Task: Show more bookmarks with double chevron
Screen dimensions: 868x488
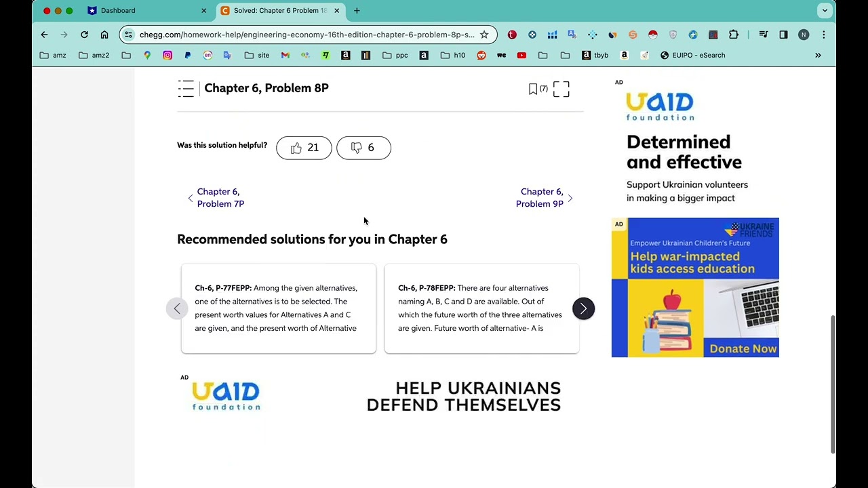Action: pos(818,56)
